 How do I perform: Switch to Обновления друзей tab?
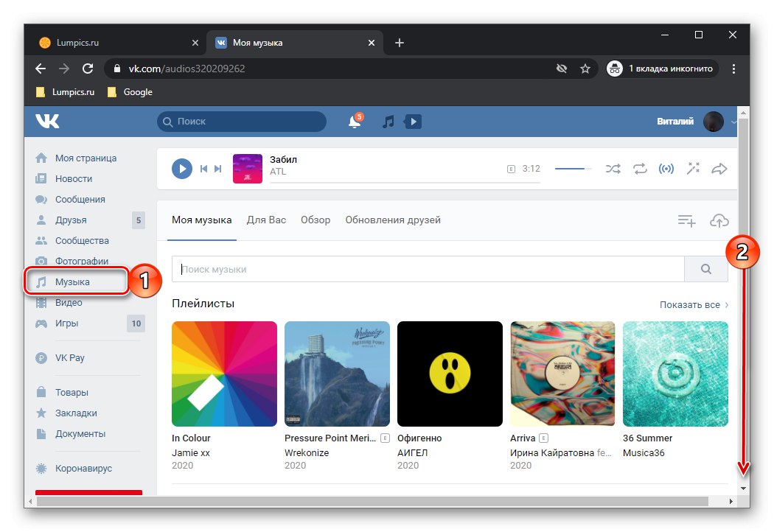(x=393, y=220)
